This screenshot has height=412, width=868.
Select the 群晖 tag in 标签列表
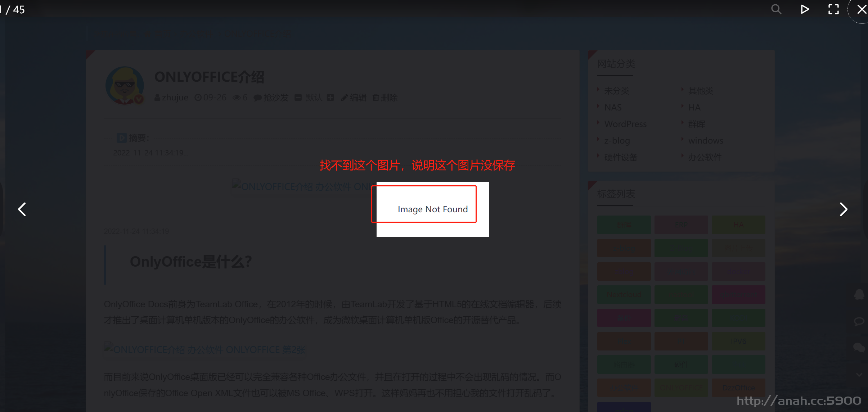tap(624, 225)
